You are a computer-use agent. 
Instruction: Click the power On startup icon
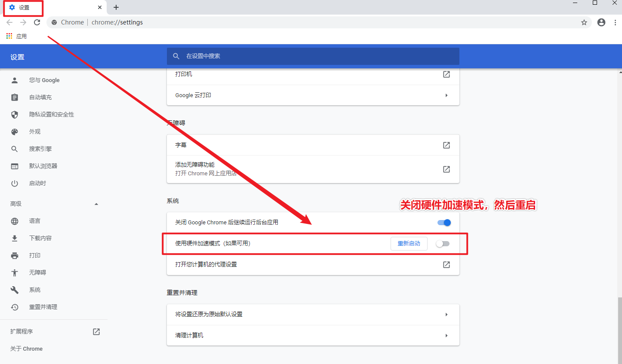15,184
